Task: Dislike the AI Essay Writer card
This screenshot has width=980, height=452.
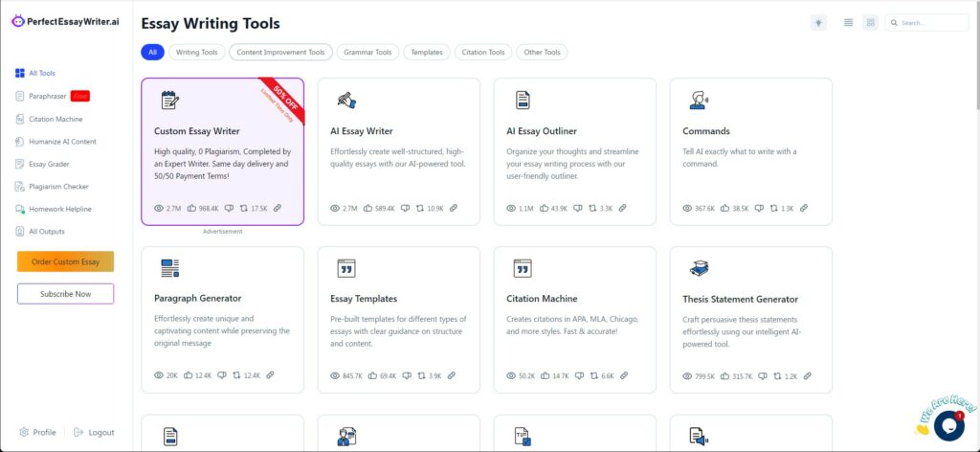Action: pyautogui.click(x=405, y=208)
